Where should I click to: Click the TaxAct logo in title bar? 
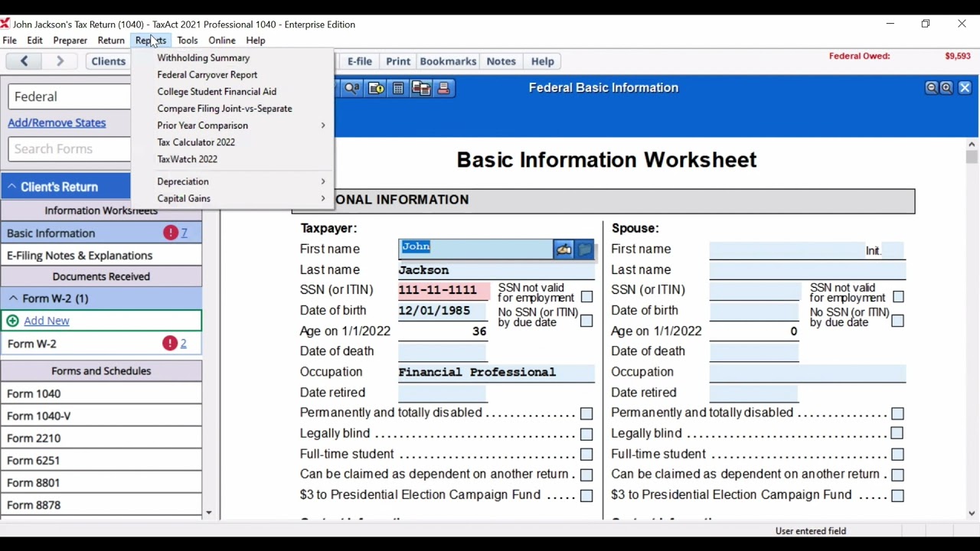[5, 24]
